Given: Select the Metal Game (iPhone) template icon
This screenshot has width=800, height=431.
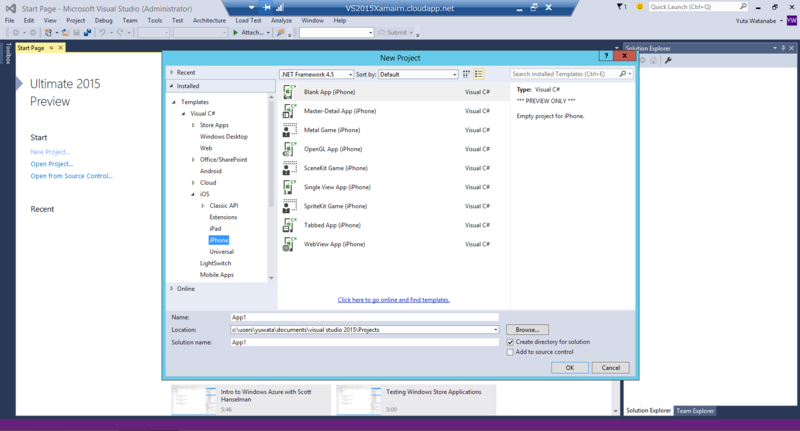Looking at the screenshot, I should tap(289, 130).
